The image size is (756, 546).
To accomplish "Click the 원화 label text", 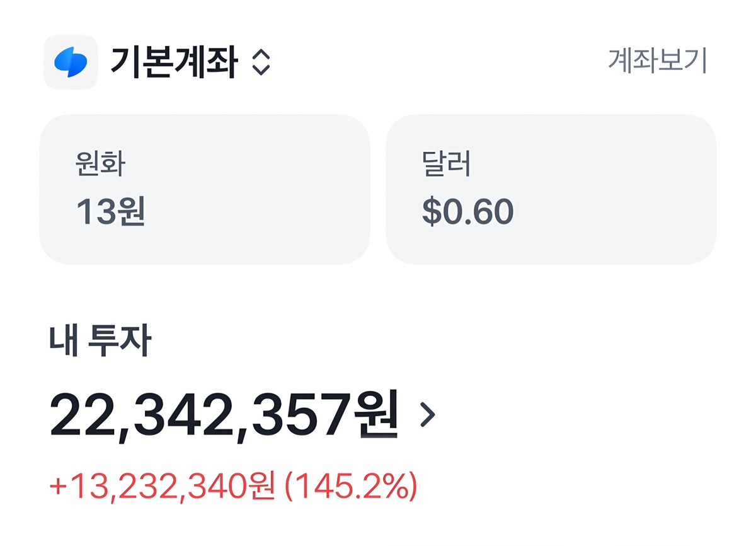I will pos(100,165).
